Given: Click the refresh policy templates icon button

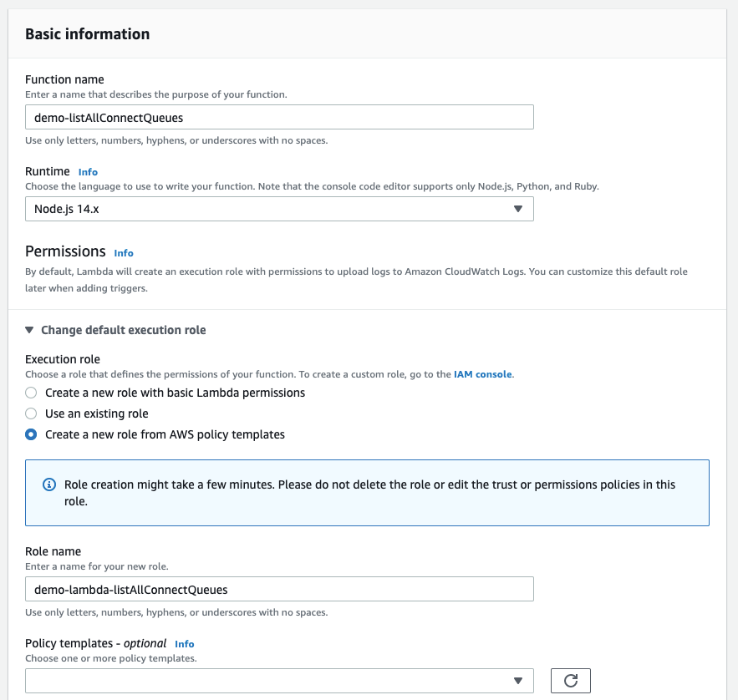Looking at the screenshot, I should point(571,681).
